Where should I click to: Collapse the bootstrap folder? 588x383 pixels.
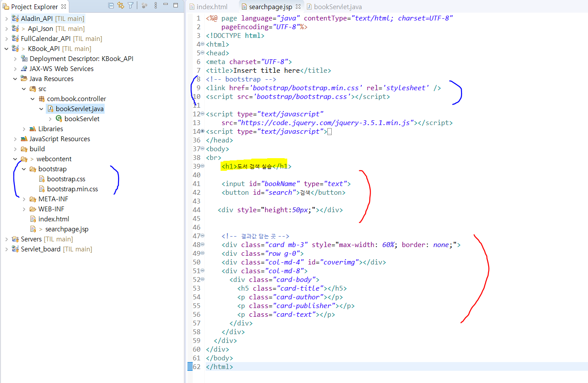point(24,169)
